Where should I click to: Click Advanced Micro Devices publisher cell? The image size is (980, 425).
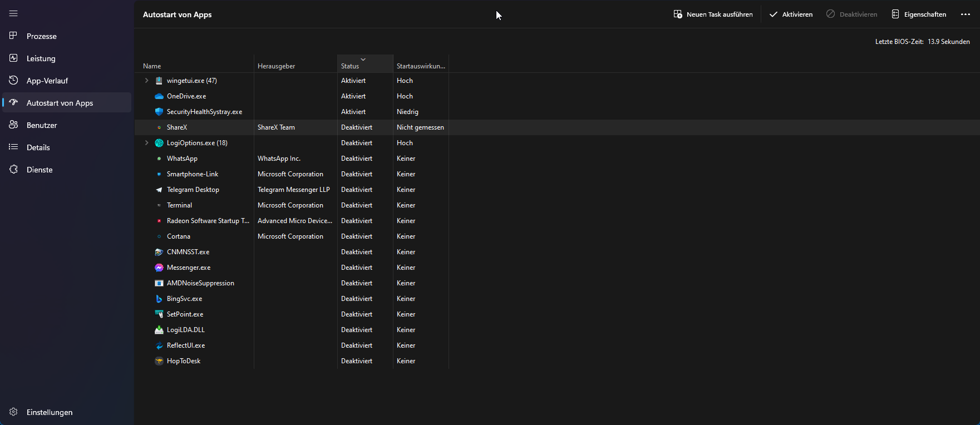click(295, 221)
